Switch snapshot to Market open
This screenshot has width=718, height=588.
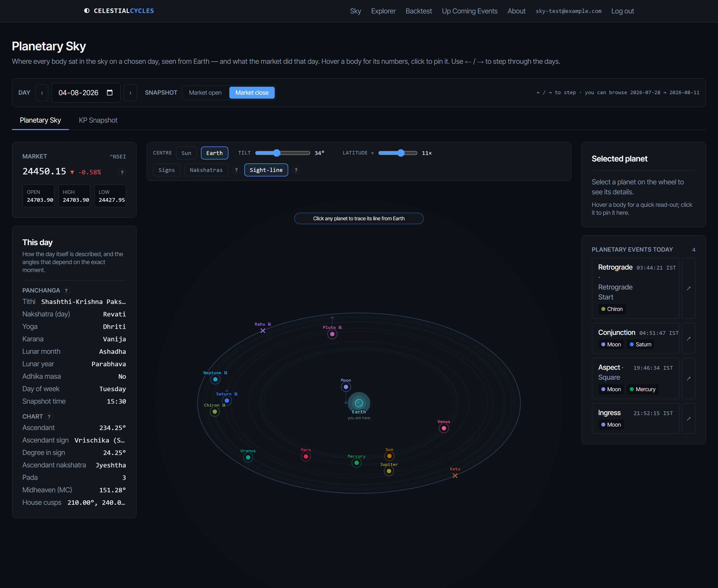pos(205,93)
